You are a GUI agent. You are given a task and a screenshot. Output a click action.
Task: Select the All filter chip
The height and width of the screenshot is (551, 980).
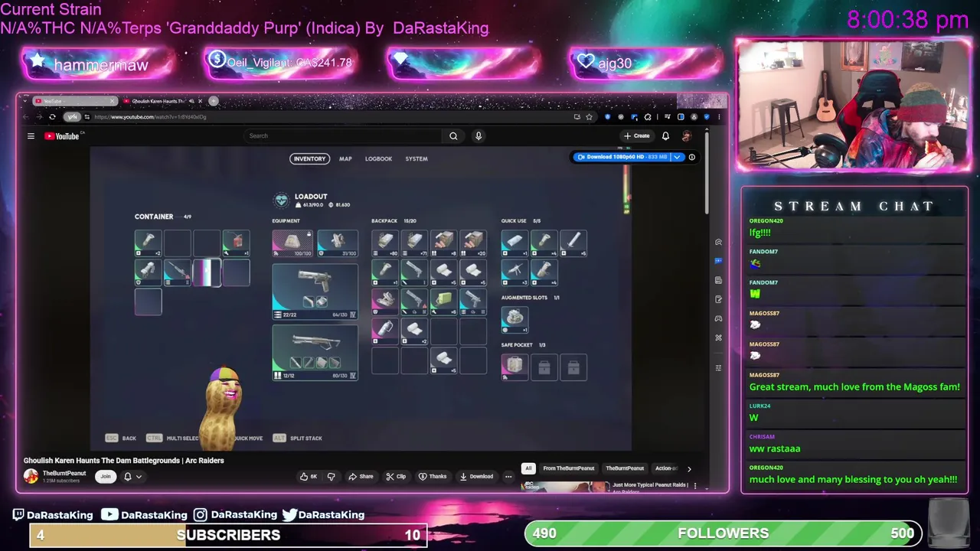click(x=528, y=468)
